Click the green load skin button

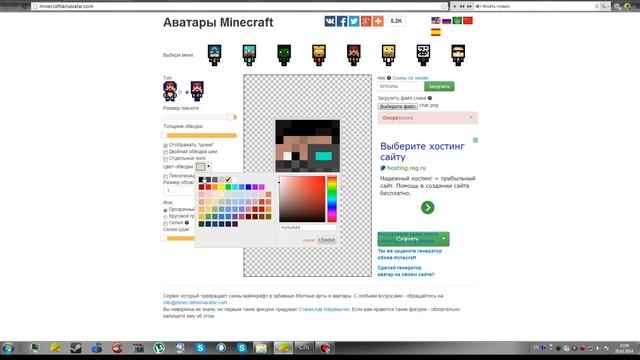coord(439,87)
